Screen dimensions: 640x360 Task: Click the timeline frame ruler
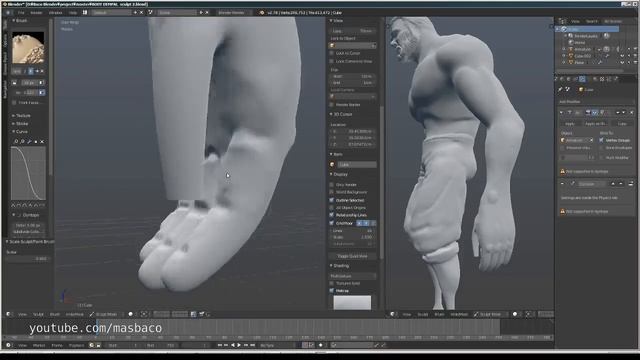(x=278, y=338)
